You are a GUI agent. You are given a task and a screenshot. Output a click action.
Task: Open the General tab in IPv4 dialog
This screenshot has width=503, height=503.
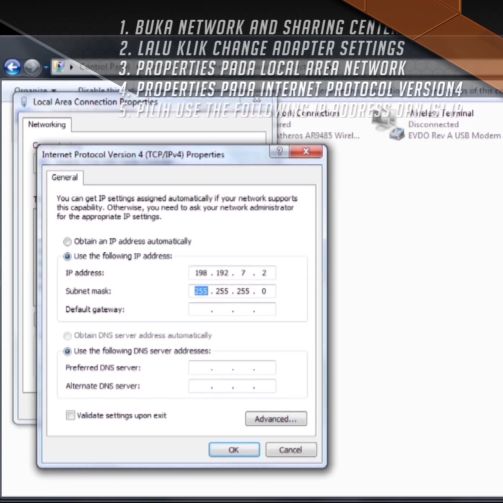pyautogui.click(x=65, y=177)
